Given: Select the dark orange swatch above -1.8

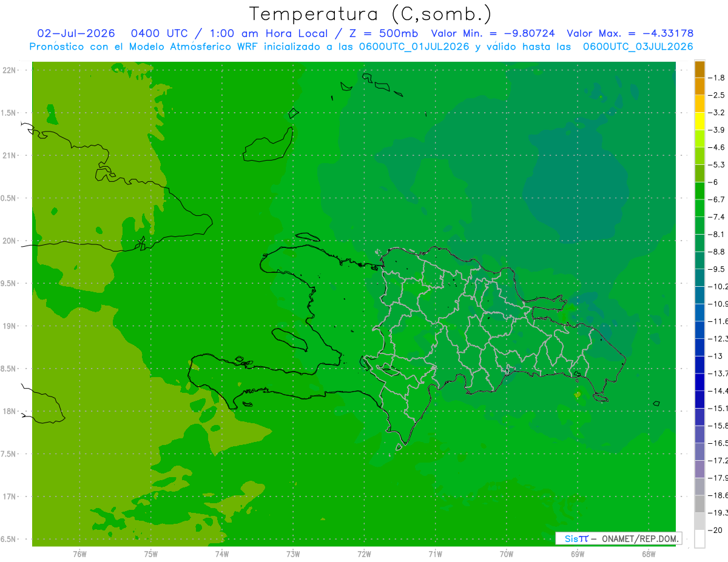Looking at the screenshot, I should (x=699, y=69).
